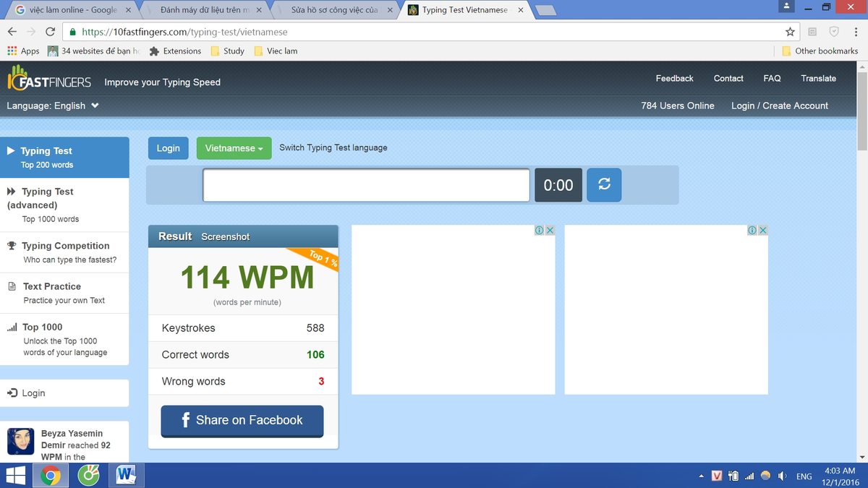The width and height of the screenshot is (868, 488).
Task: Click the Windows Start button
Action: (16, 475)
